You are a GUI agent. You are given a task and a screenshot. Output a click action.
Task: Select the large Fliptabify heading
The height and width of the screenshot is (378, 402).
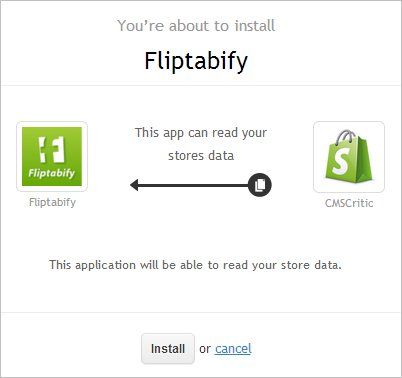(196, 61)
